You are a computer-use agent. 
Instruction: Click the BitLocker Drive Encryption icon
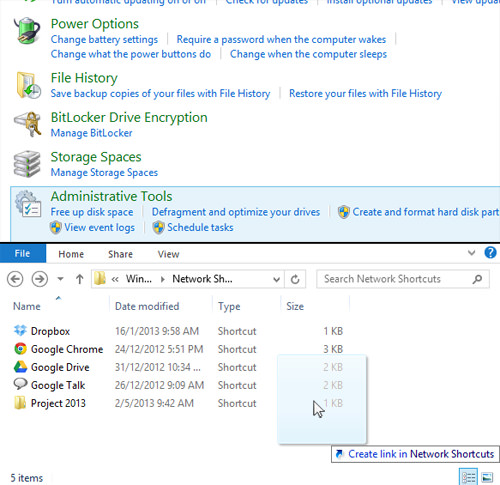pyautogui.click(x=28, y=124)
